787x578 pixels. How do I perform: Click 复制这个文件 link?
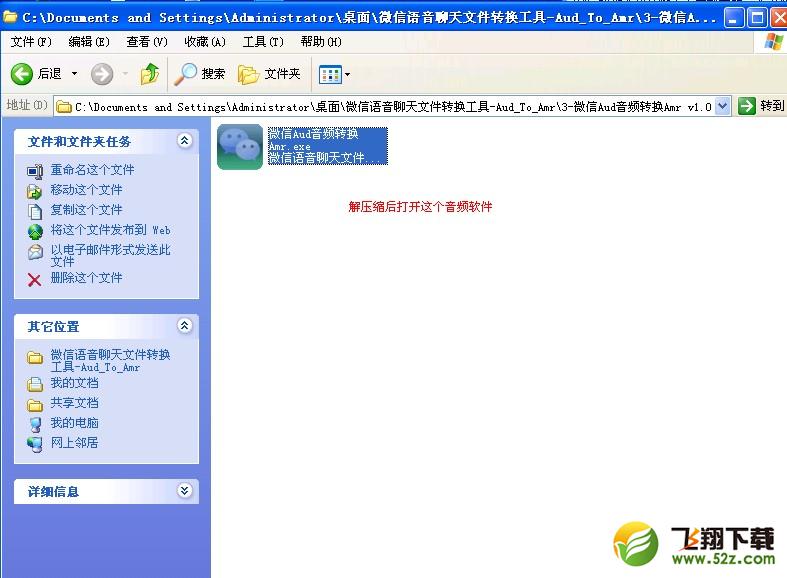pyautogui.click(x=86, y=210)
